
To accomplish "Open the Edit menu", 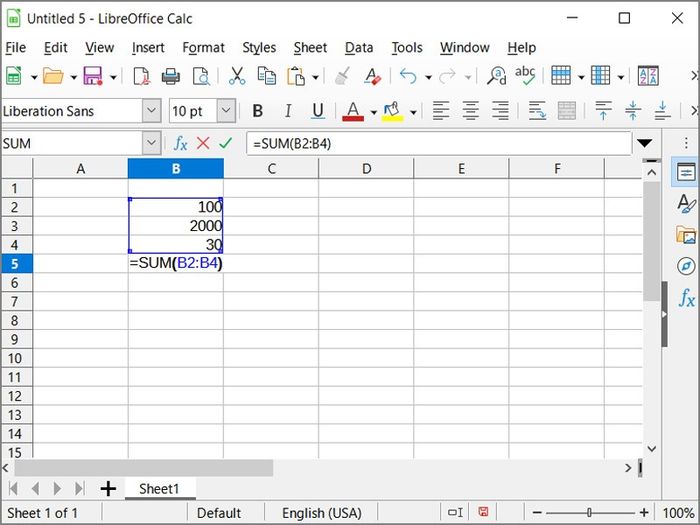I will click(x=55, y=47).
